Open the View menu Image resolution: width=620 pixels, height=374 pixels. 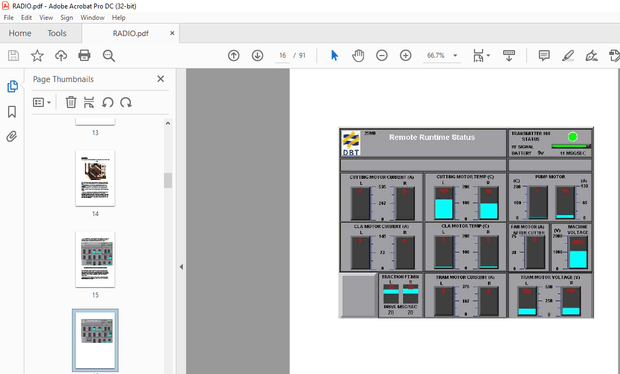point(46,18)
